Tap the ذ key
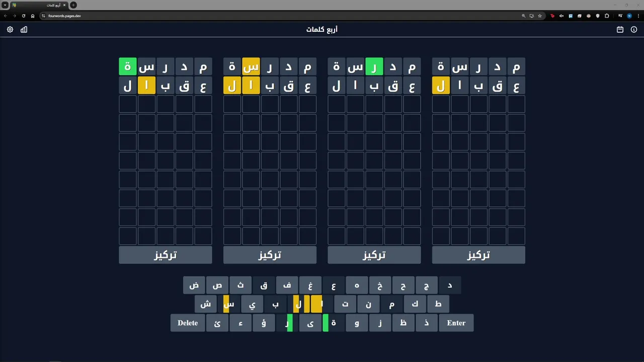The height and width of the screenshot is (362, 644). 426,323
